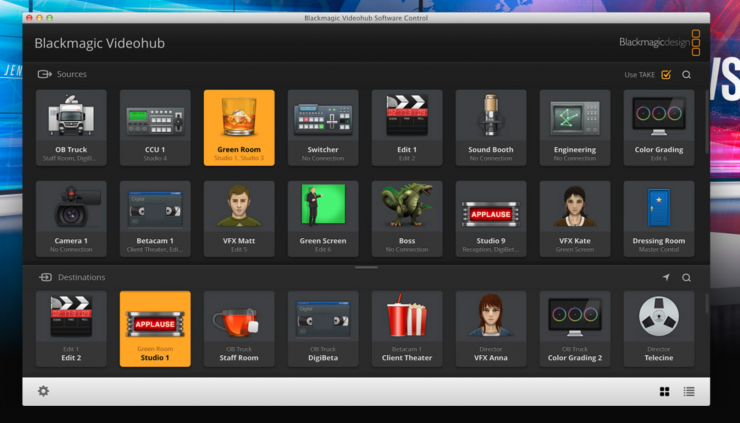Select the Green Screen source
Screen dimensions: 740x423
click(x=323, y=219)
